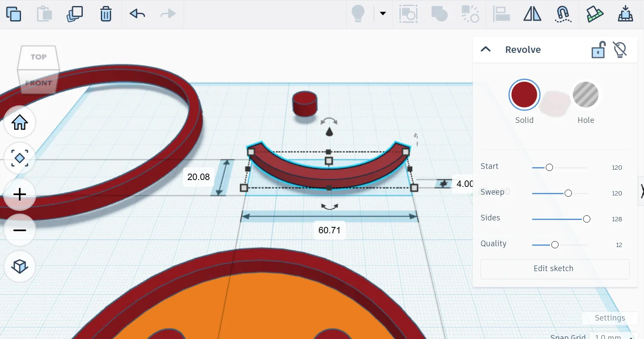Open the Snap Grid dropdown
Image resolution: width=644 pixels, height=339 pixels.
click(x=611, y=336)
